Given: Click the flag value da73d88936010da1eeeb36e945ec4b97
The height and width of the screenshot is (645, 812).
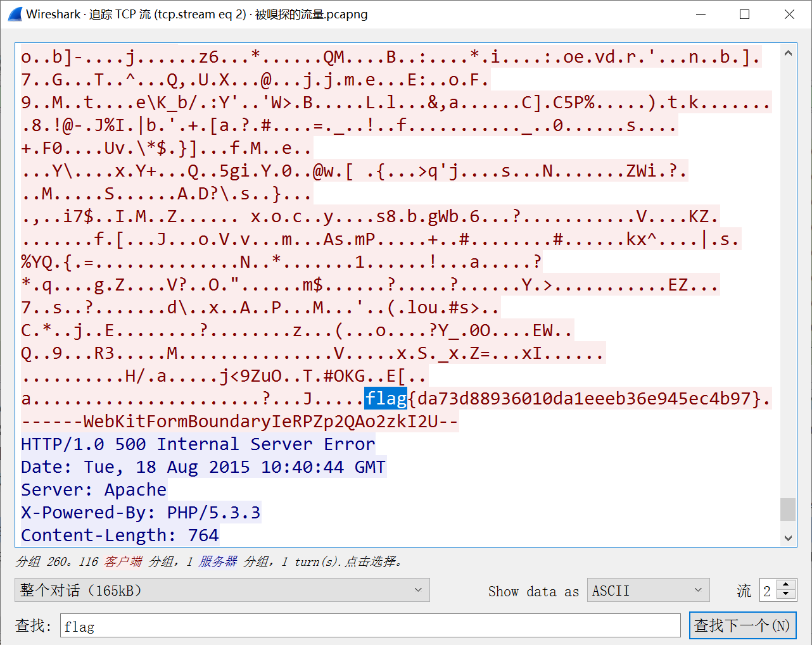Looking at the screenshot, I should point(585,398).
